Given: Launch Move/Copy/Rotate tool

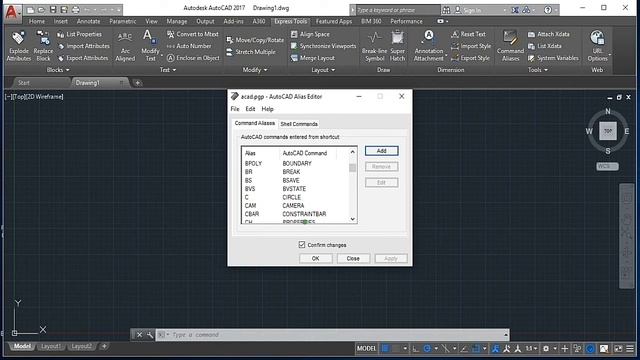Looking at the screenshot, I should click(x=255, y=40).
